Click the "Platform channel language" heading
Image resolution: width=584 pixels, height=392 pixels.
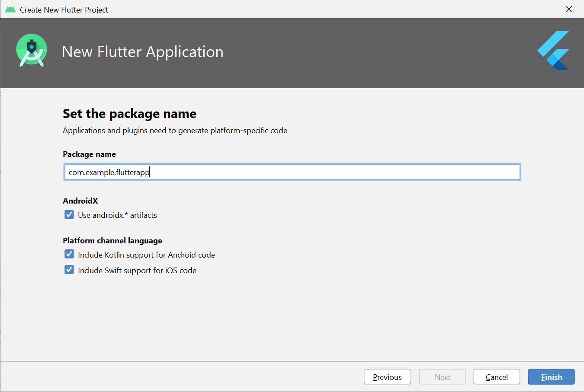(x=112, y=240)
